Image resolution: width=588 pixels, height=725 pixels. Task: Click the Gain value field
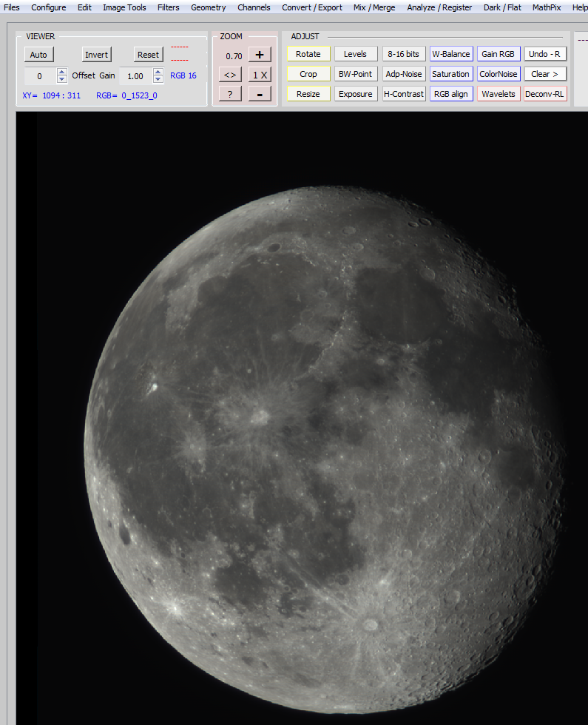tap(135, 75)
